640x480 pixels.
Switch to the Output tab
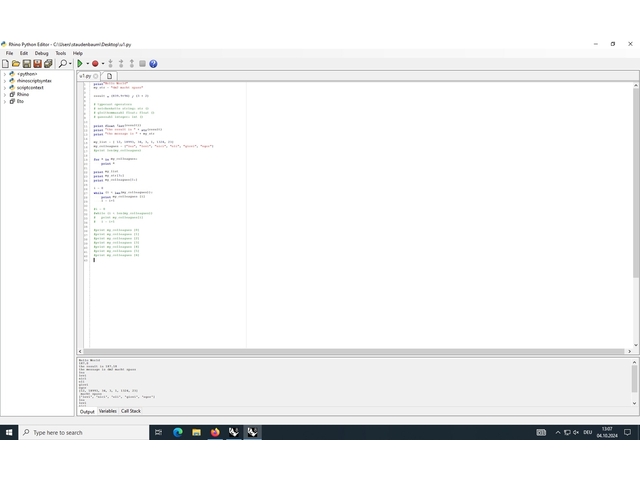click(87, 411)
